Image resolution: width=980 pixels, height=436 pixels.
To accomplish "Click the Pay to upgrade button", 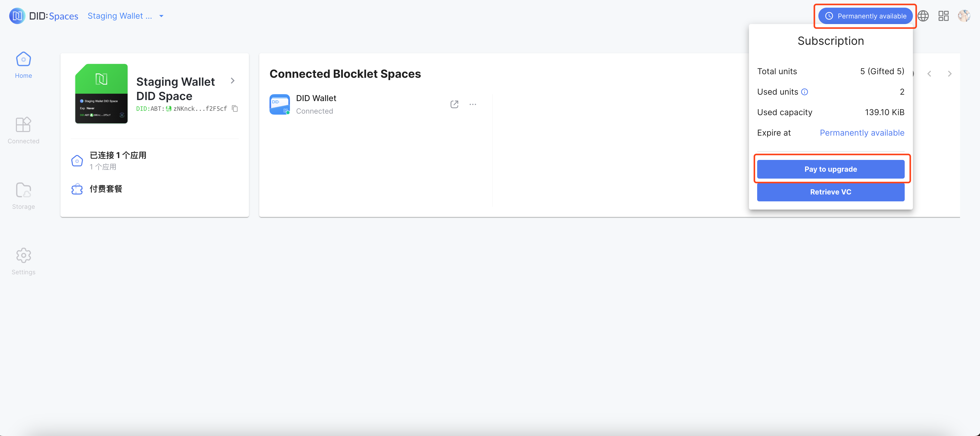I will click(x=830, y=169).
